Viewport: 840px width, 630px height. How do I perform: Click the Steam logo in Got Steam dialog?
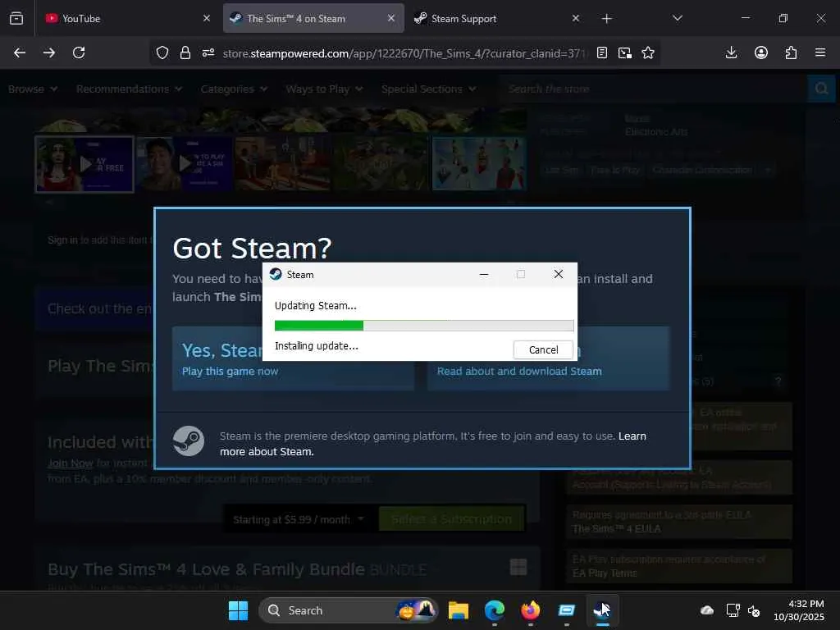pyautogui.click(x=188, y=441)
